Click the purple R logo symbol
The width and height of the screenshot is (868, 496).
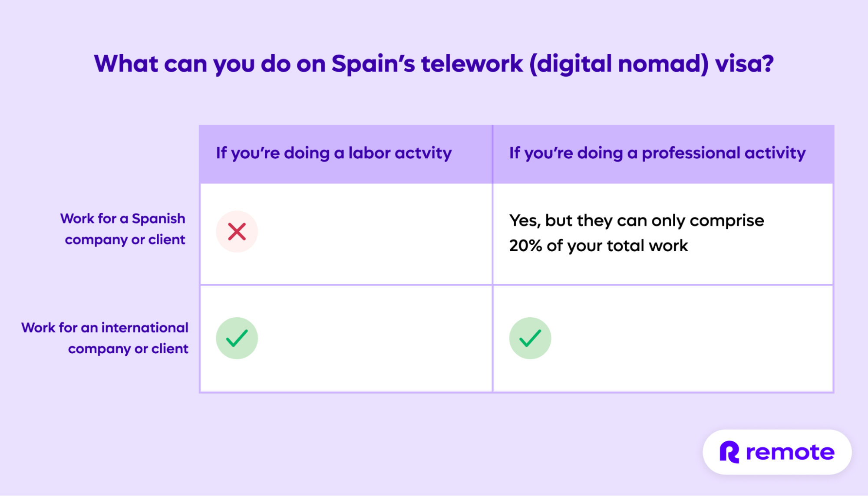click(x=729, y=452)
